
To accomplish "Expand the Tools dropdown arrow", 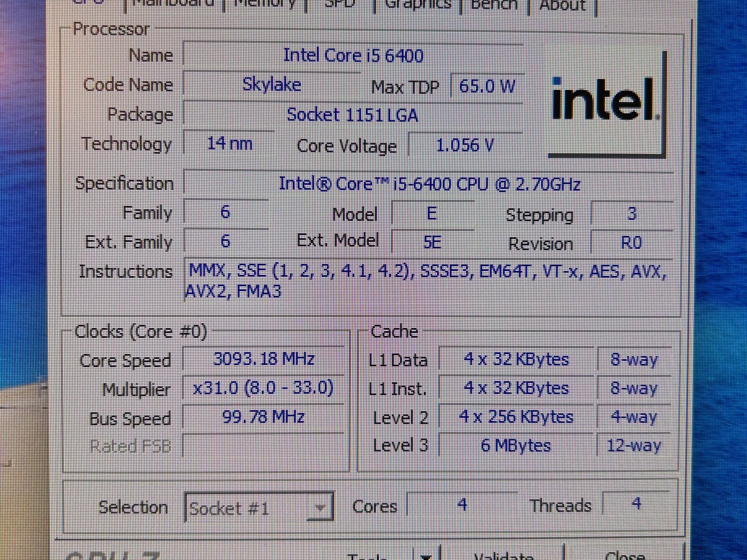I will pyautogui.click(x=426, y=556).
